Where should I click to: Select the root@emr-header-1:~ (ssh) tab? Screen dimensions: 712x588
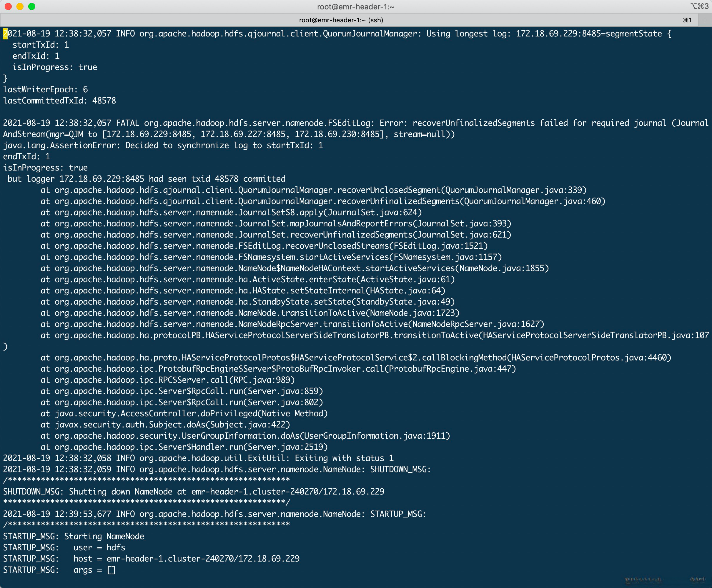tap(341, 20)
